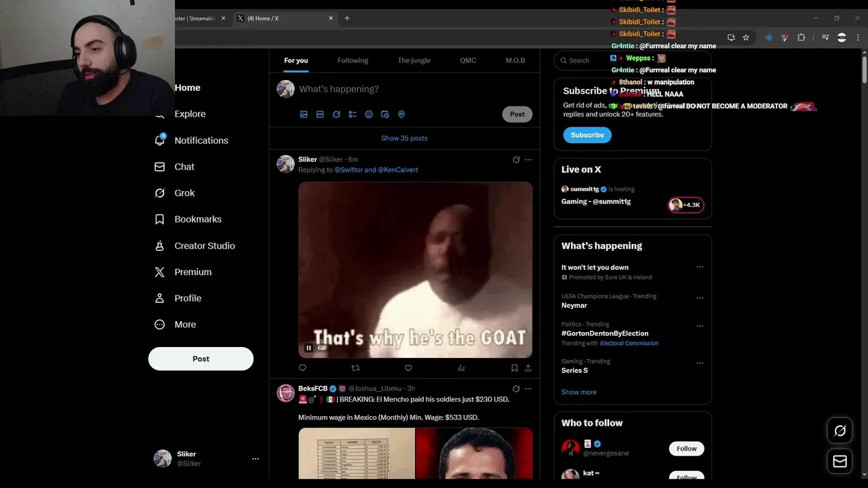This screenshot has width=868, height=488.
Task: Click the blue sound-wave extension icon
Action: pyautogui.click(x=768, y=38)
